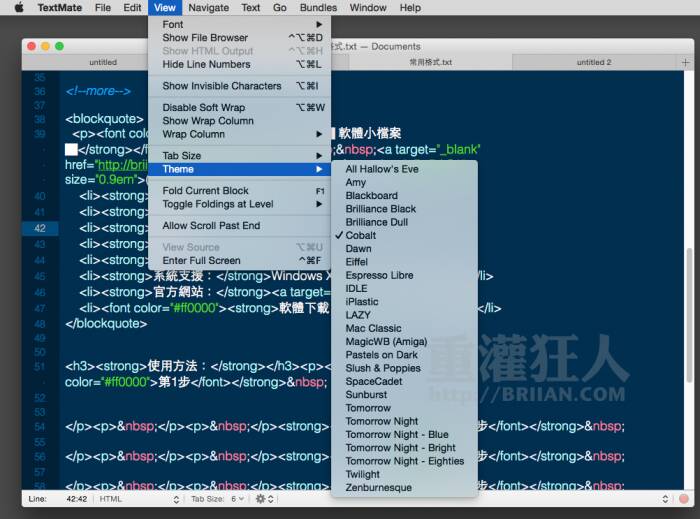Toggle Disable Soft Wrap

point(241,108)
